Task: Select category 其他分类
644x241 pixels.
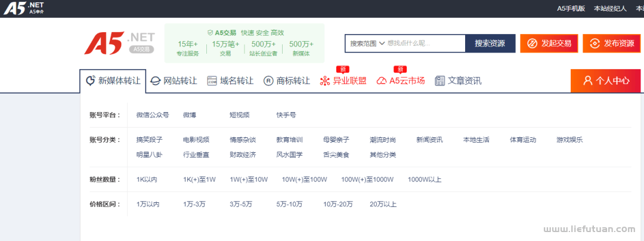Action: coord(383,155)
